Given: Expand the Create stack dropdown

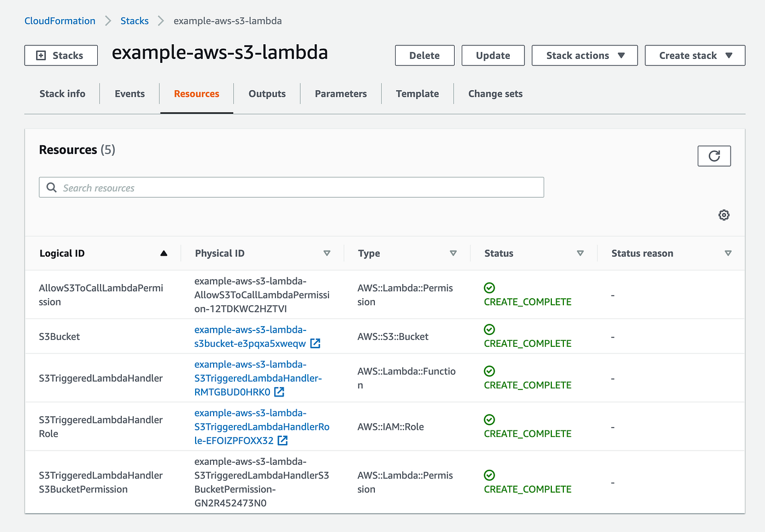Looking at the screenshot, I should (x=695, y=55).
